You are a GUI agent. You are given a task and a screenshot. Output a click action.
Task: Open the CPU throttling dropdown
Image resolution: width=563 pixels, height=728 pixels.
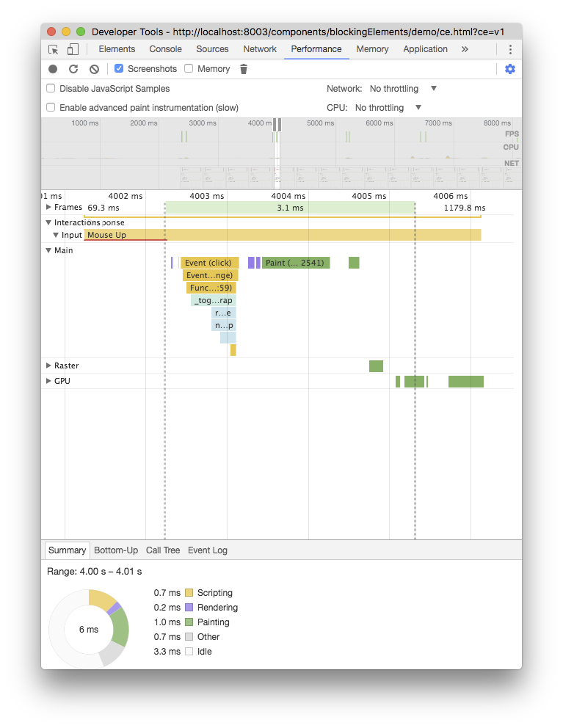388,108
